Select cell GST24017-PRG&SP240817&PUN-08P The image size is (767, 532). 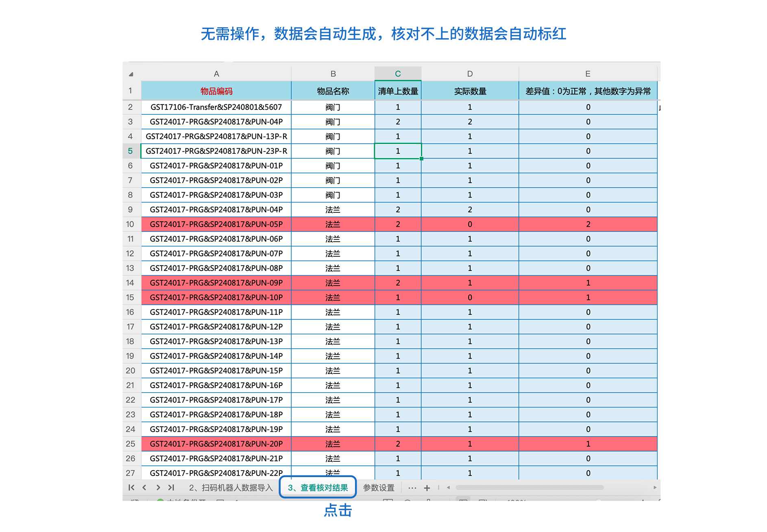tap(216, 268)
